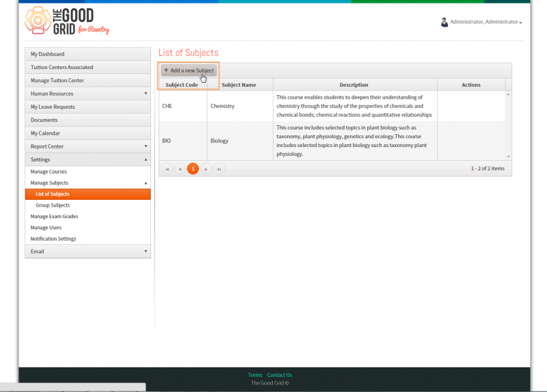
Task: Go to previous page of subjects
Action: click(x=180, y=169)
